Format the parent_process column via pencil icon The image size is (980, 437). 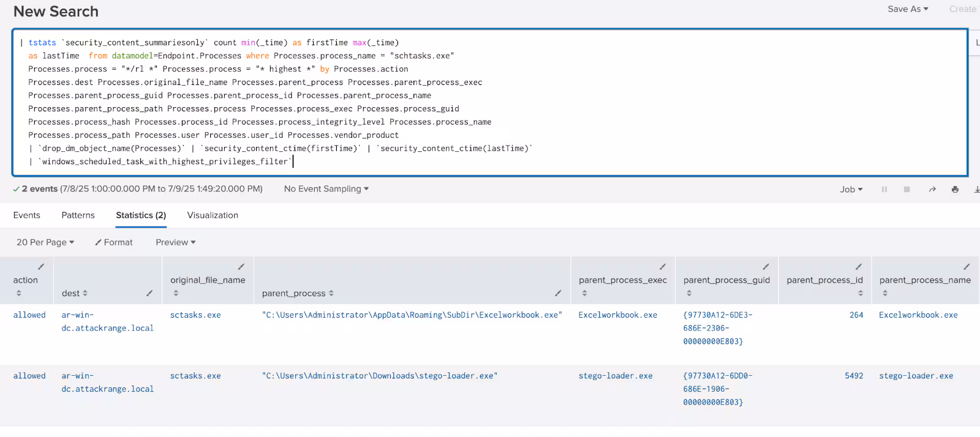pyautogui.click(x=558, y=293)
